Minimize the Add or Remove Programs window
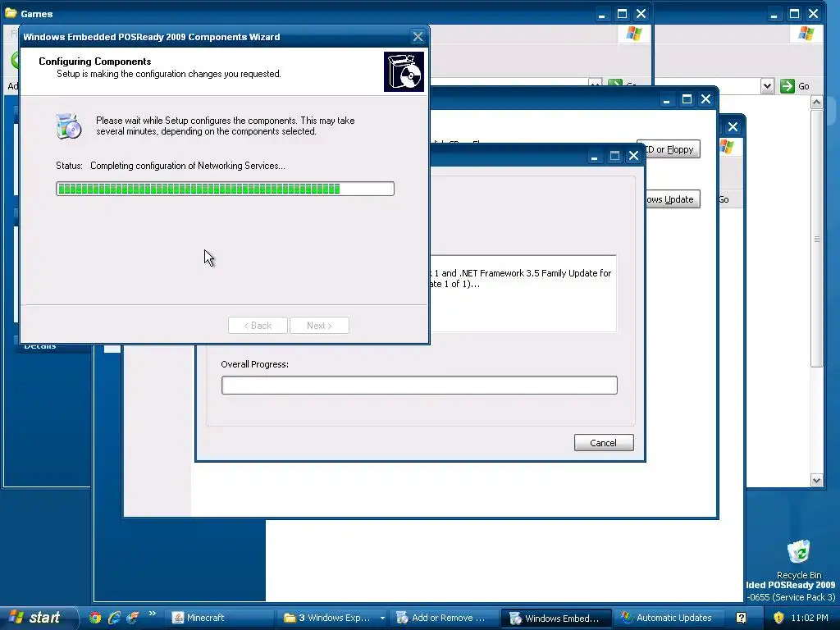Viewport: 840px width, 630px height. click(x=666, y=99)
